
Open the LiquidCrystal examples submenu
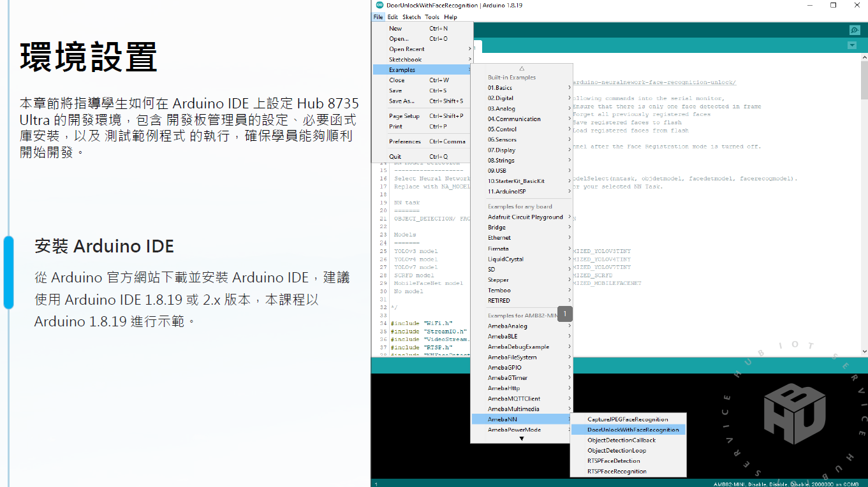522,259
